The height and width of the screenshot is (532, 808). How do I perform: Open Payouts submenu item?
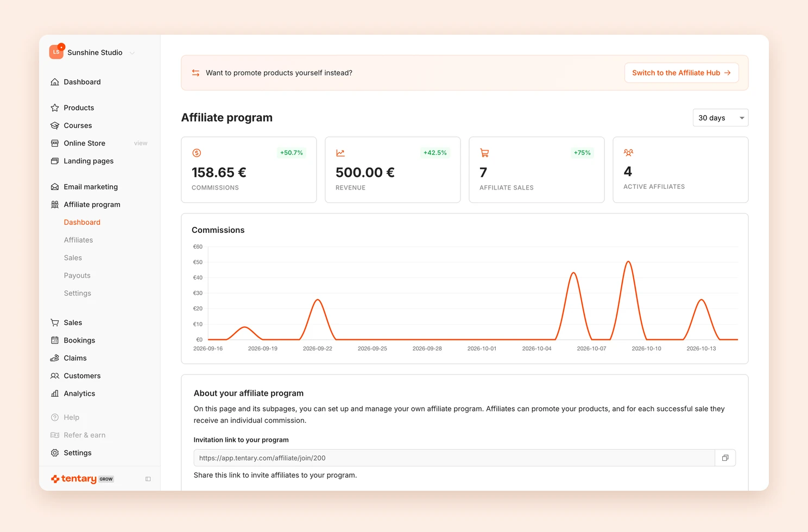(x=77, y=276)
